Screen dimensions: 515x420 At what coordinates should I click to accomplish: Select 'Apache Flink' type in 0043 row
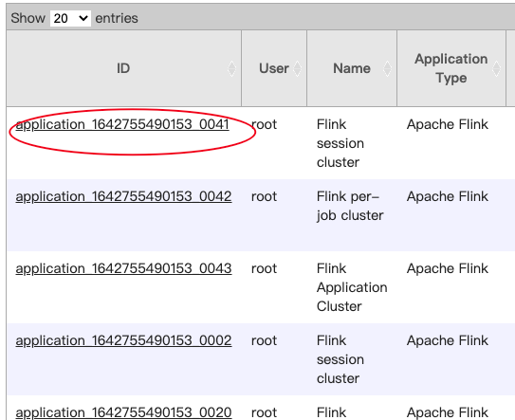pyautogui.click(x=448, y=268)
